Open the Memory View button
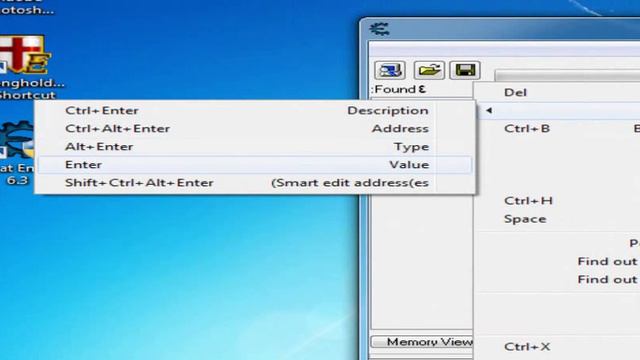Screen dimensions: 640x360 point(422,342)
